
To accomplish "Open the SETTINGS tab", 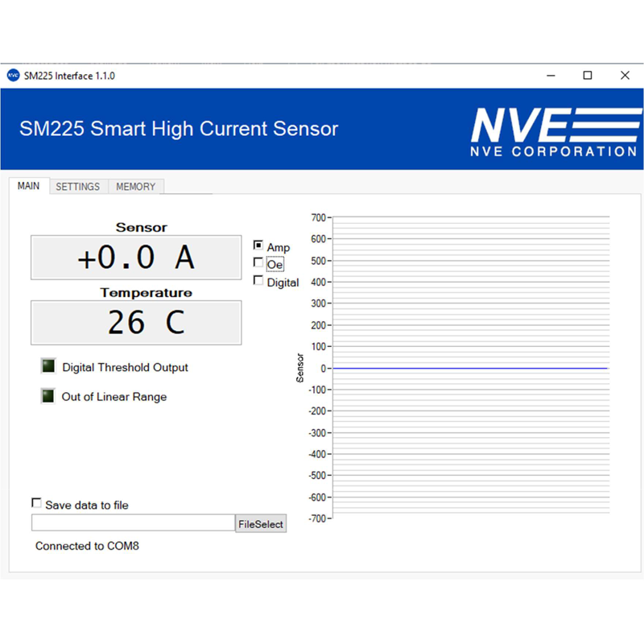I will 78,187.
